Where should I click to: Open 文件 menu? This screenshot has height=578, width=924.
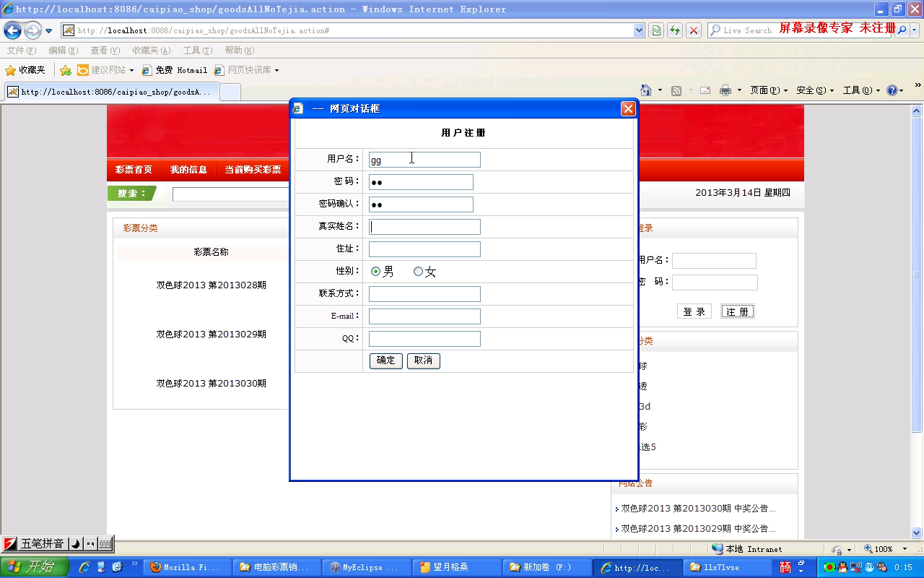pos(21,50)
